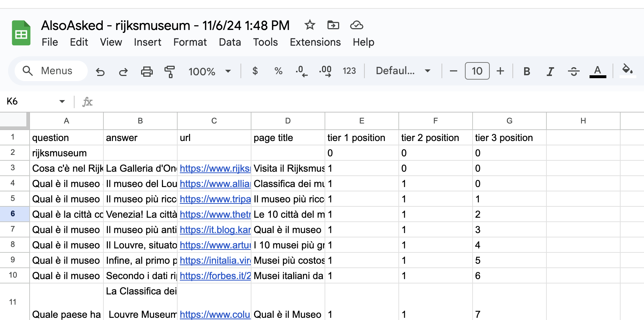Click the redo arrow icon
This screenshot has width=644, height=320.
tap(123, 72)
